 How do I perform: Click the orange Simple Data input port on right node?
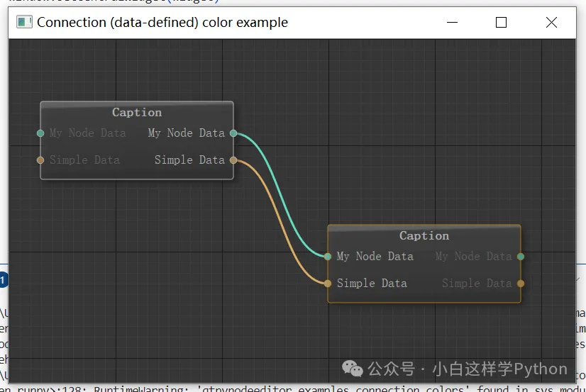[328, 284]
